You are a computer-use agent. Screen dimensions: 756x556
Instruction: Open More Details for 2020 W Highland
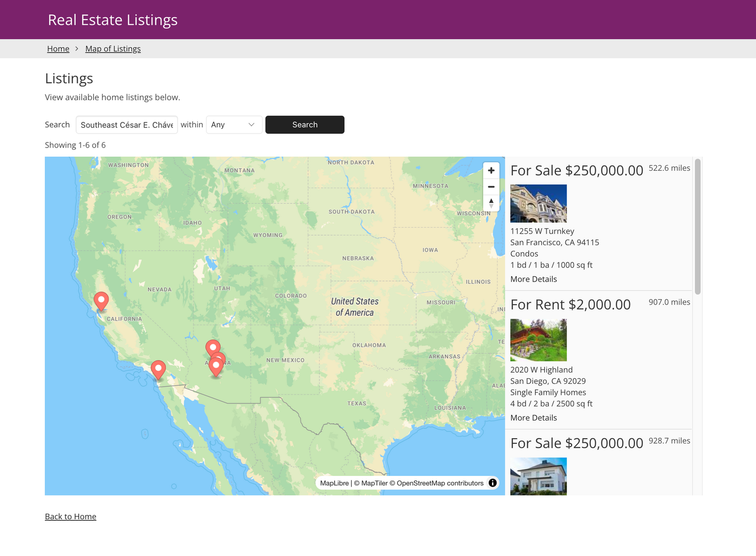[533, 418]
